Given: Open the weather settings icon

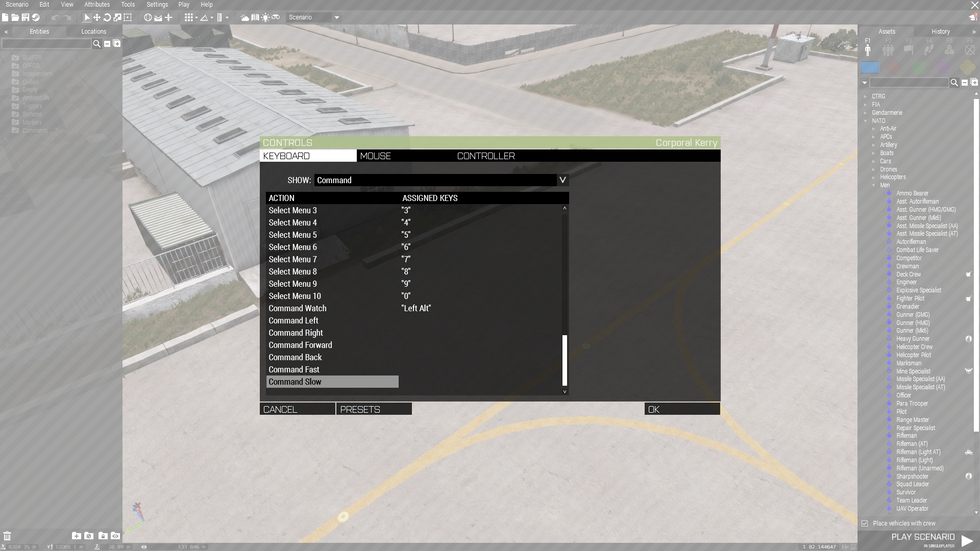Looking at the screenshot, I should pyautogui.click(x=245, y=17).
